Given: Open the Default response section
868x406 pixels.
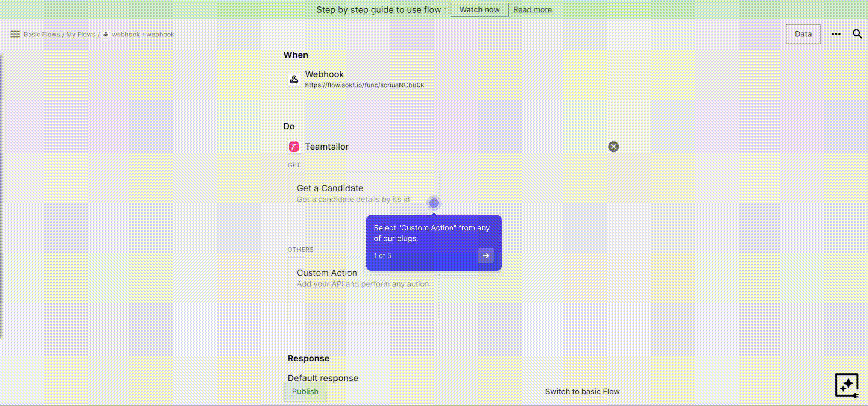Looking at the screenshot, I should pos(323,378).
